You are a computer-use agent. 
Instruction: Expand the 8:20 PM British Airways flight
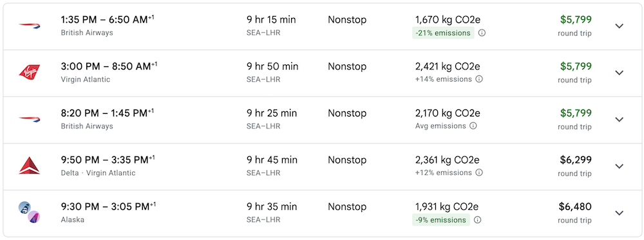pos(620,120)
